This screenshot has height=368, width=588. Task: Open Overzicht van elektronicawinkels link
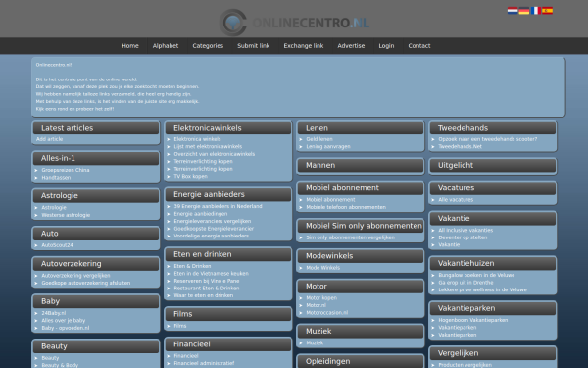214,154
